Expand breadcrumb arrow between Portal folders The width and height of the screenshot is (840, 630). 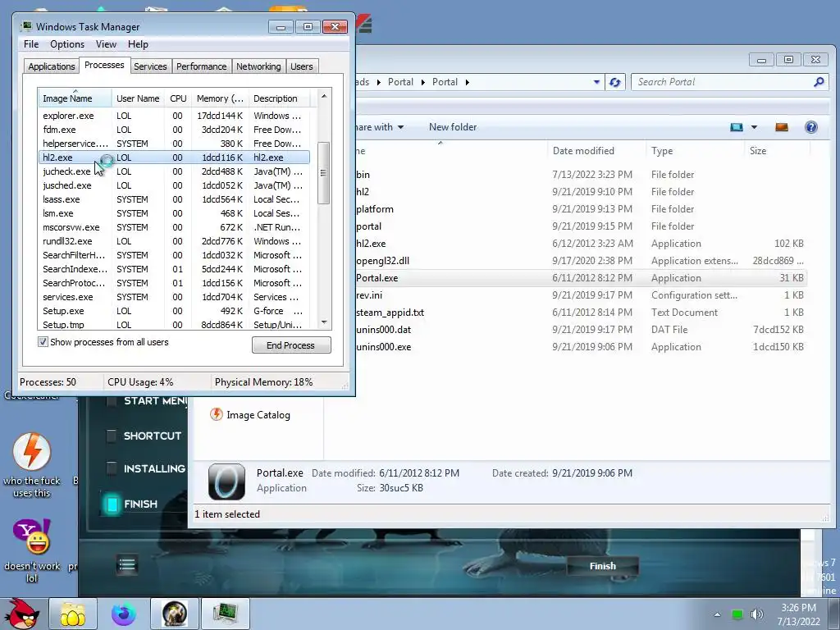[422, 82]
